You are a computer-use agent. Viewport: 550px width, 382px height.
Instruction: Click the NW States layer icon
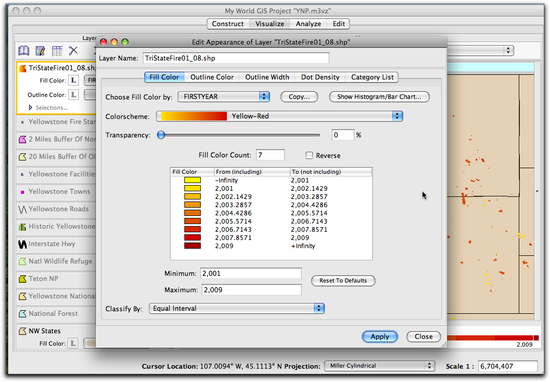[x=22, y=331]
